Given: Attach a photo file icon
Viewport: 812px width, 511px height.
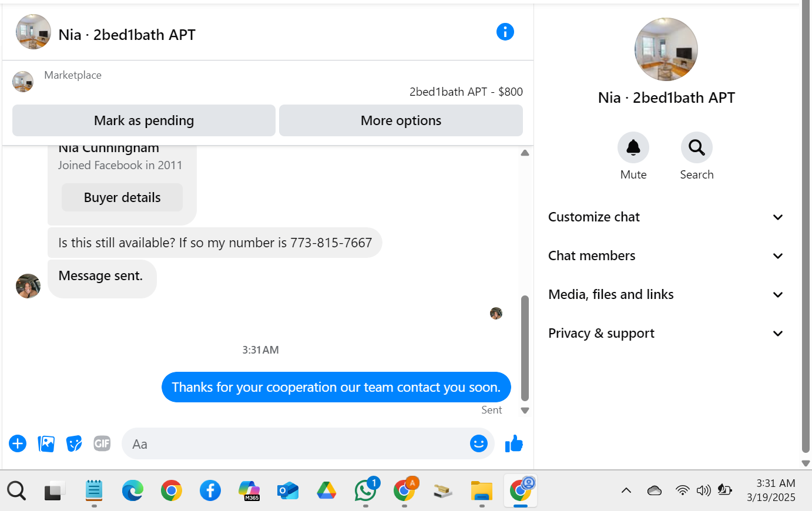Looking at the screenshot, I should [46, 443].
